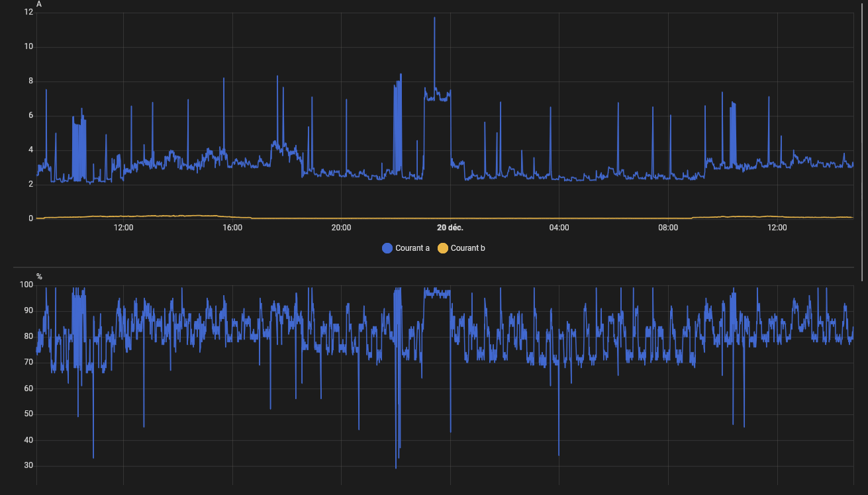868x495 pixels.
Task: Click the 08:00 time axis label
Action: pyautogui.click(x=668, y=228)
